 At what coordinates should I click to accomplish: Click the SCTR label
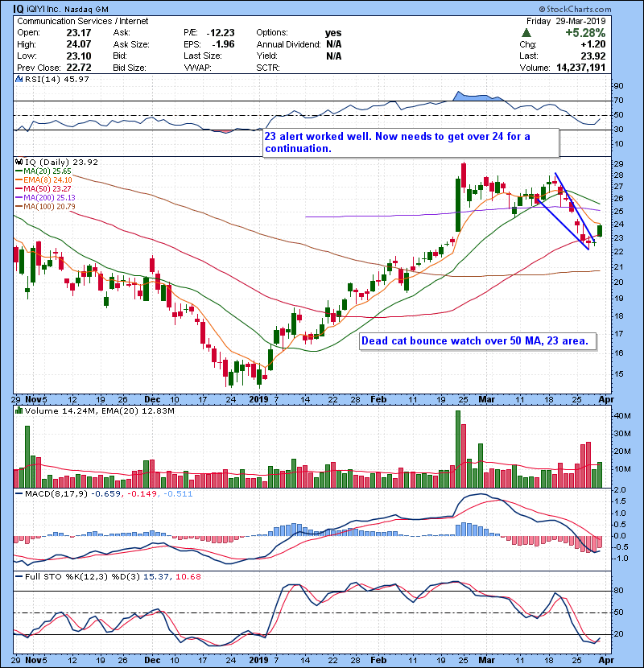(x=268, y=68)
